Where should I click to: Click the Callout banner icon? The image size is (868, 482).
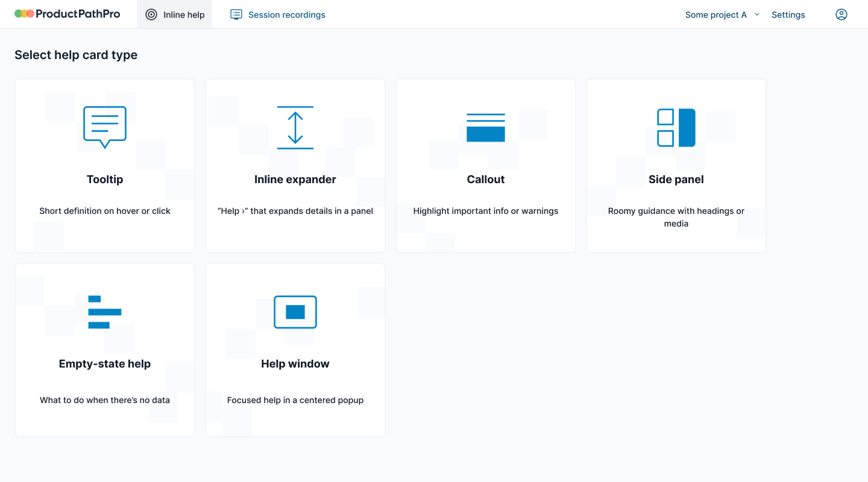pos(486,127)
